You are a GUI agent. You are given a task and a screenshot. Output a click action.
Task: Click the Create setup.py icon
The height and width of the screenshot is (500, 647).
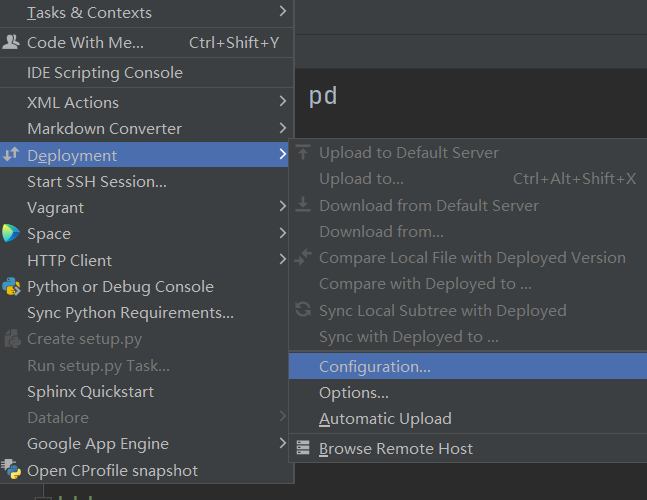(x=12, y=340)
